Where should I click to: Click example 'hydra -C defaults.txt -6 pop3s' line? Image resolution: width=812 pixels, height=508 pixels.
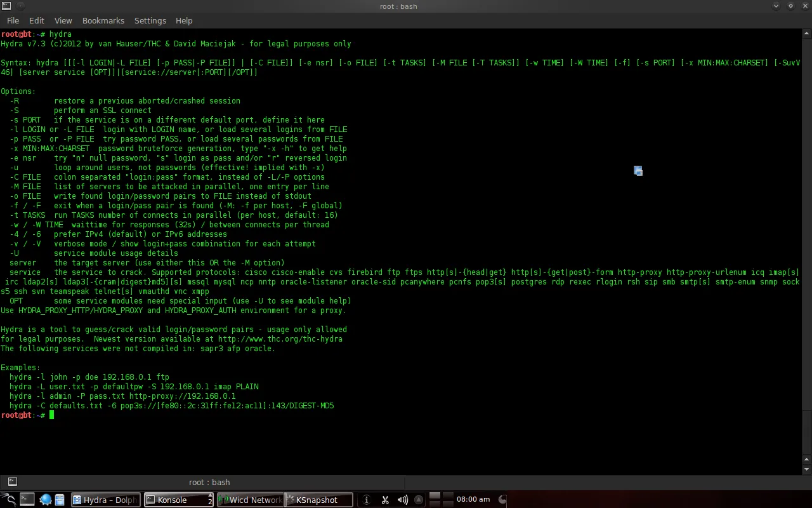coord(172,406)
